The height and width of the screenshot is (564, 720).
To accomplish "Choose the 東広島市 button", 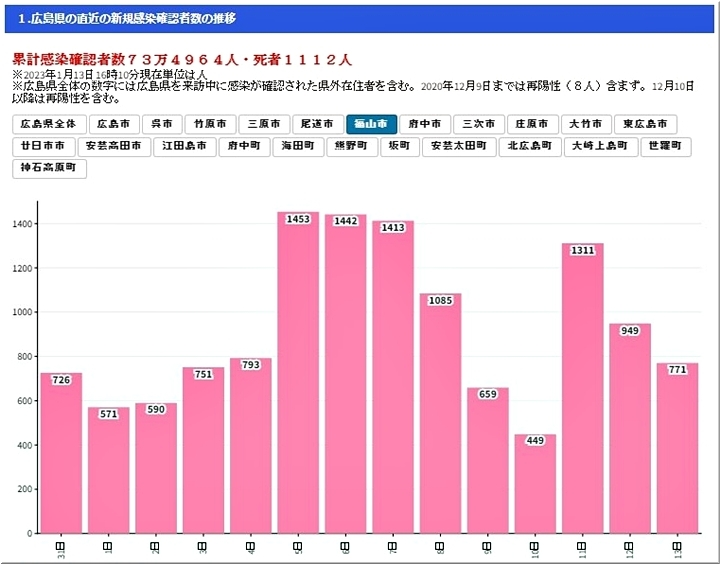I will (x=645, y=125).
